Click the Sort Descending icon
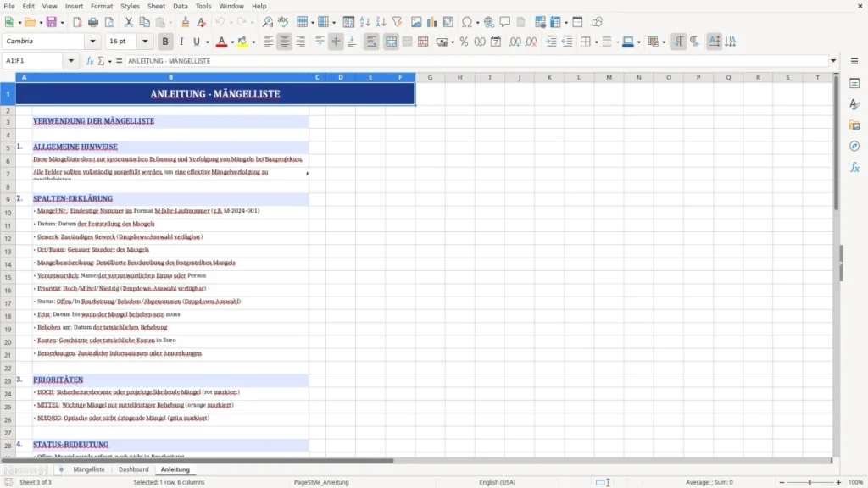 point(381,22)
